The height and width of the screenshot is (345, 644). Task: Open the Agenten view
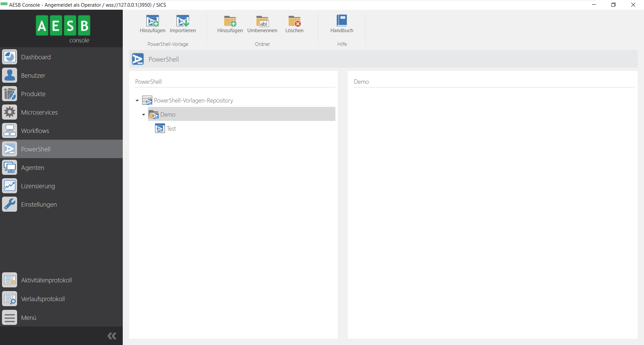[33, 167]
